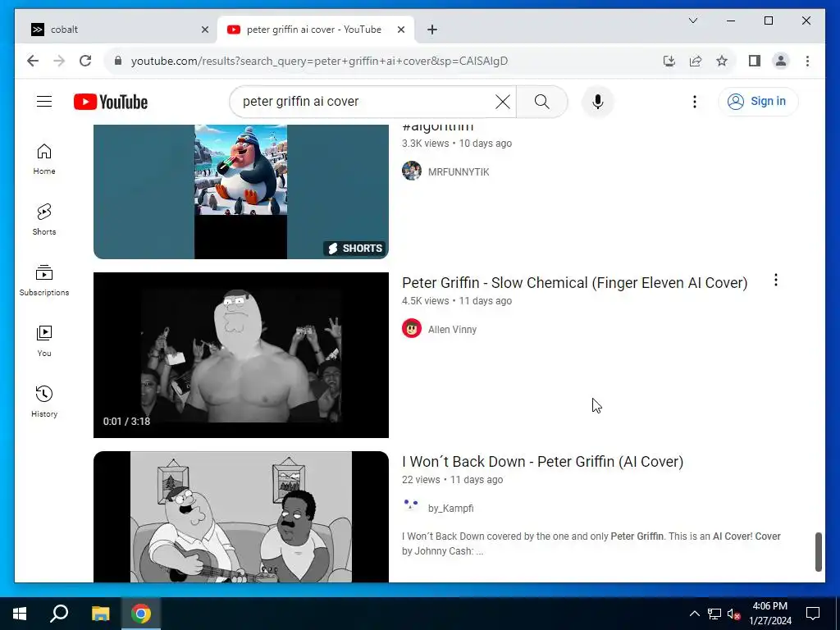The image size is (840, 630).
Task: Open a new browser tab
Action: (432, 30)
